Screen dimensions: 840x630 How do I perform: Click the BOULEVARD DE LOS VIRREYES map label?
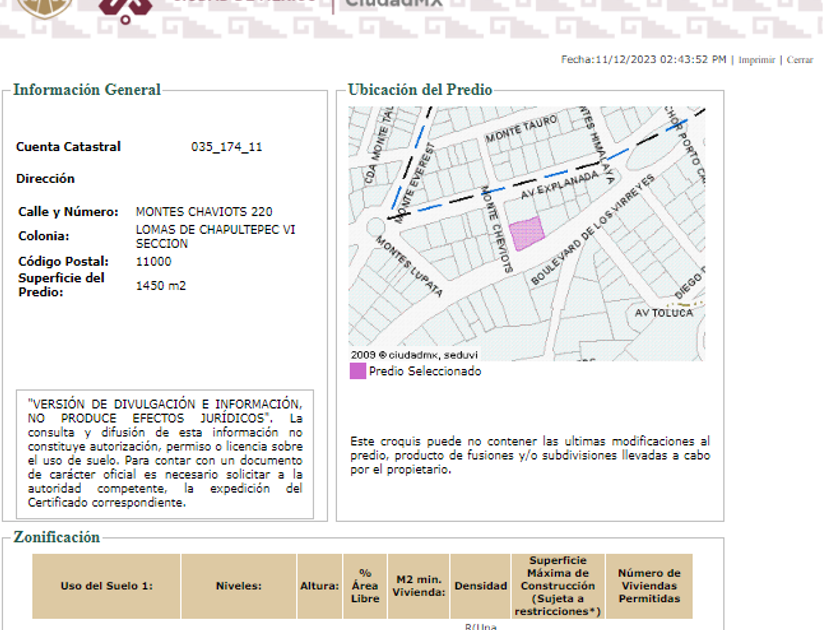pos(592,229)
